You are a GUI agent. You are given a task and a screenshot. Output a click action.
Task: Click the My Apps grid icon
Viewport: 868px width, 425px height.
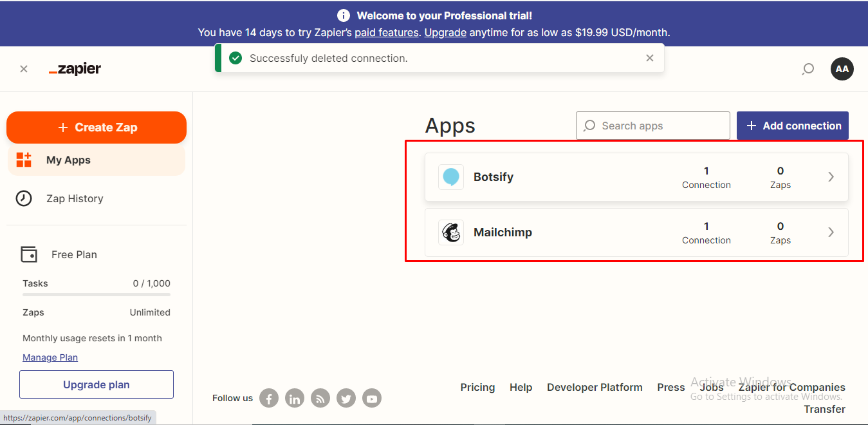click(24, 160)
